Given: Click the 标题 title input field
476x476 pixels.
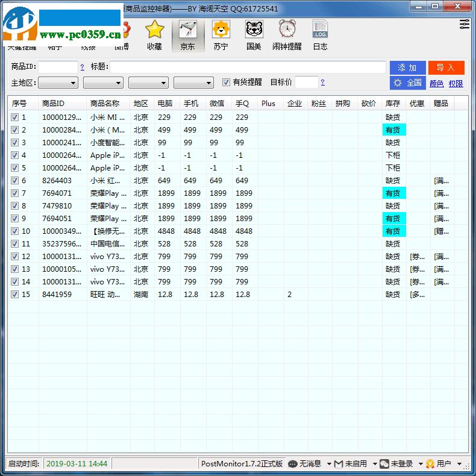Looking at the screenshot, I should [248, 67].
